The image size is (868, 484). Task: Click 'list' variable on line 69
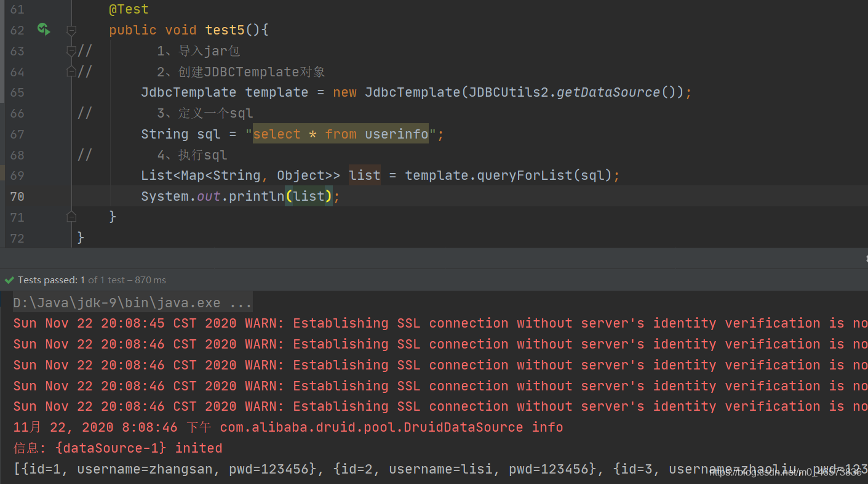tap(365, 175)
